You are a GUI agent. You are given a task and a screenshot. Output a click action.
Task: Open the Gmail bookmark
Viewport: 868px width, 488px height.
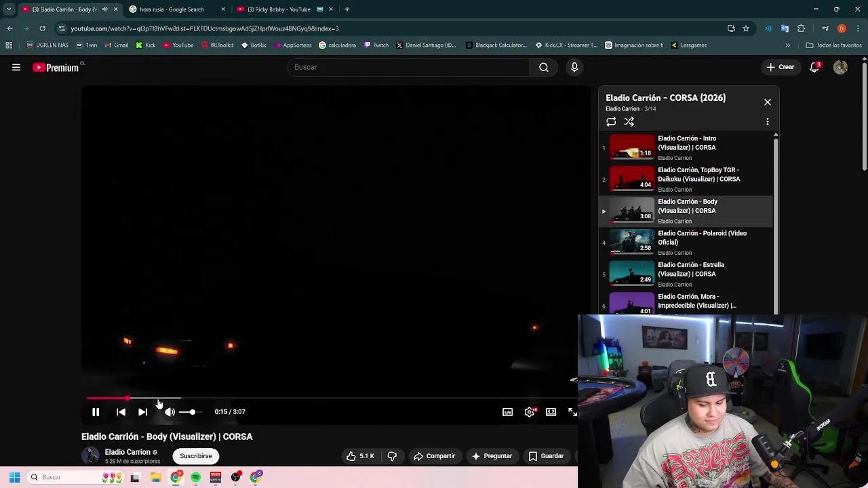(117, 45)
